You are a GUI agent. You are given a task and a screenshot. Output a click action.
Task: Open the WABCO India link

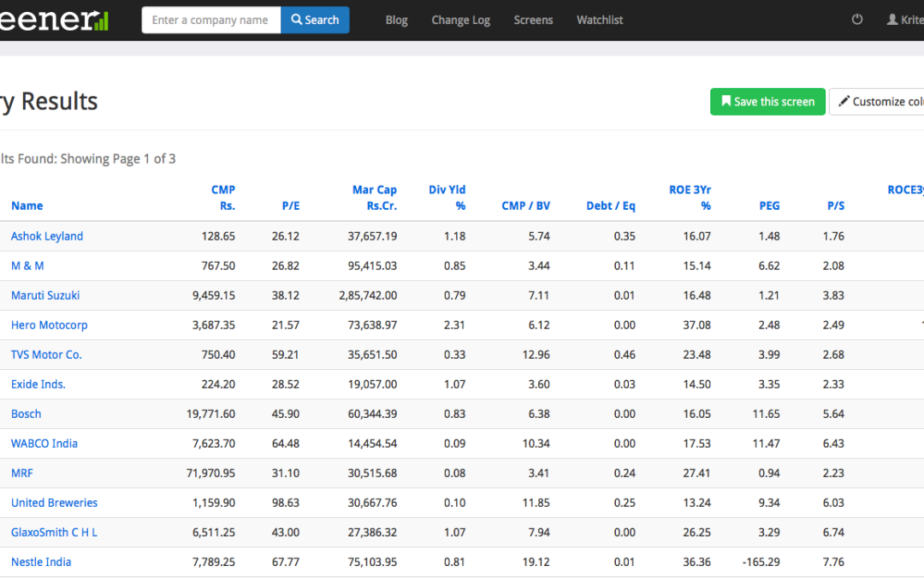44,444
